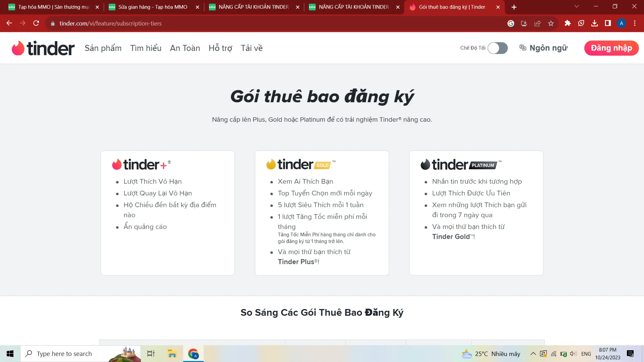This screenshot has width=644, height=362.
Task: Open the Tìm hiểu menu
Action: pyautogui.click(x=146, y=48)
